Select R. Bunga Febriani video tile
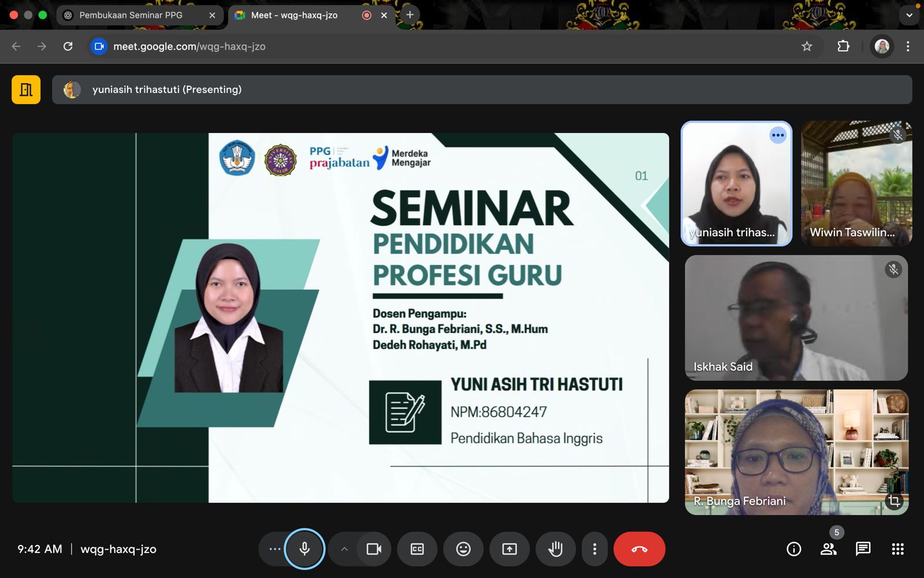The width and height of the screenshot is (924, 578). (796, 452)
